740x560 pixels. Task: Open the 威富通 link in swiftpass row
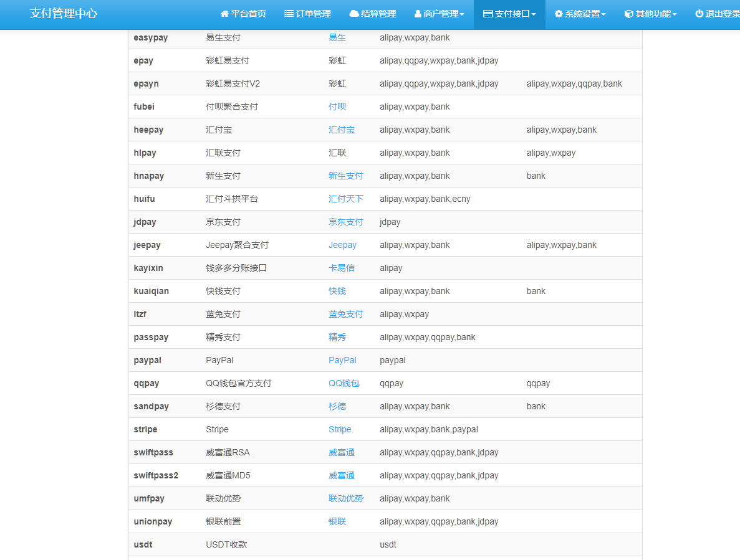click(x=342, y=452)
